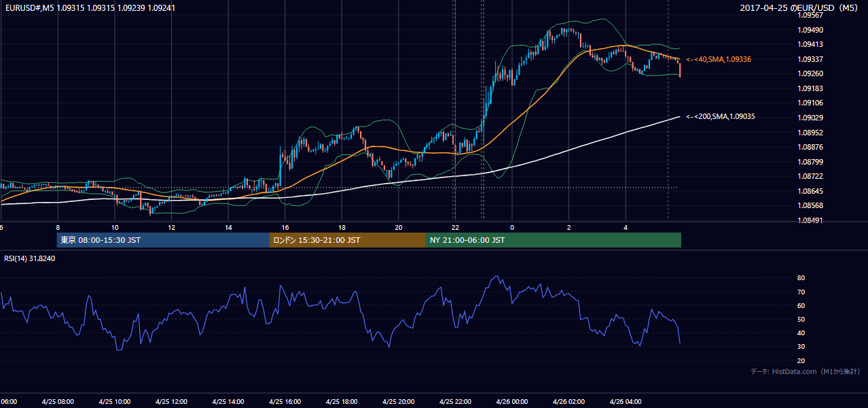Click price axis label 1.09260
The image size is (868, 408).
tap(811, 74)
